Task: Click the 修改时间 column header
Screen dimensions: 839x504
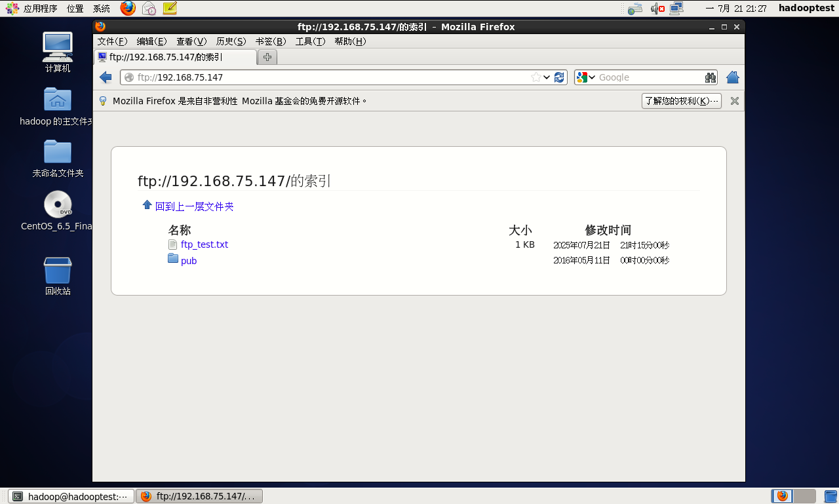Action: coord(608,230)
